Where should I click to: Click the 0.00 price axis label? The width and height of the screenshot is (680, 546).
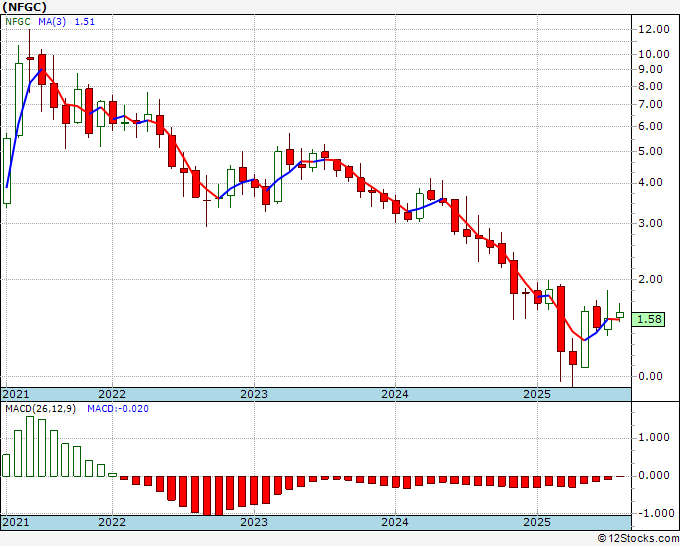(x=650, y=376)
